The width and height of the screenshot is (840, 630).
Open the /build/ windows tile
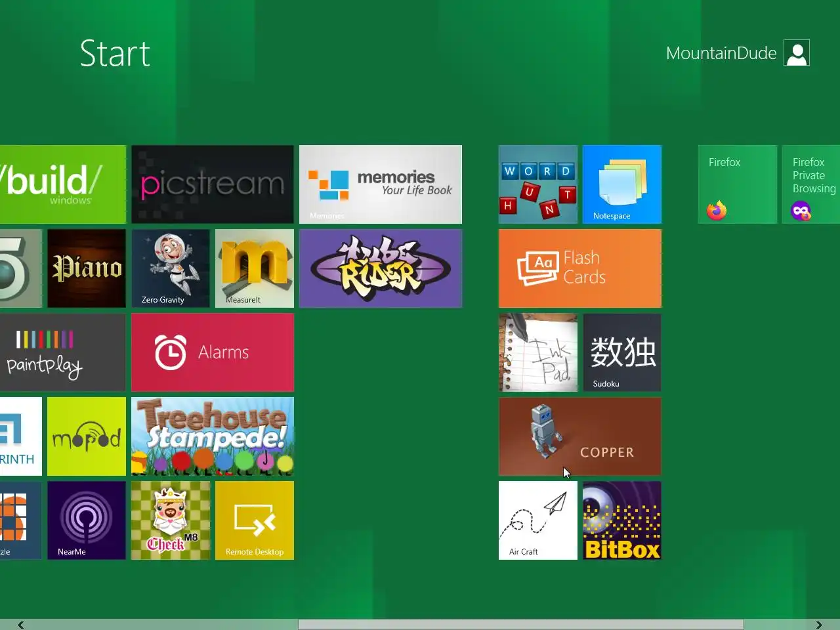[63, 184]
